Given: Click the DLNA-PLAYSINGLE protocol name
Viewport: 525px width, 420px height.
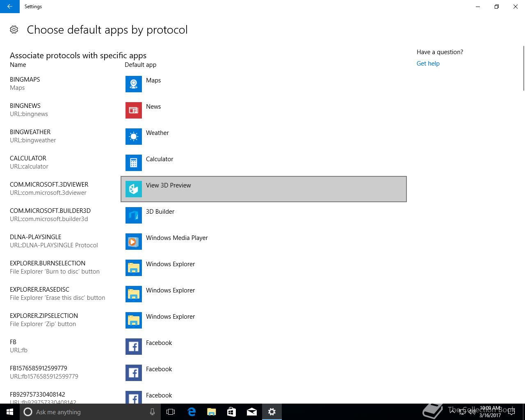Looking at the screenshot, I should (x=36, y=237).
